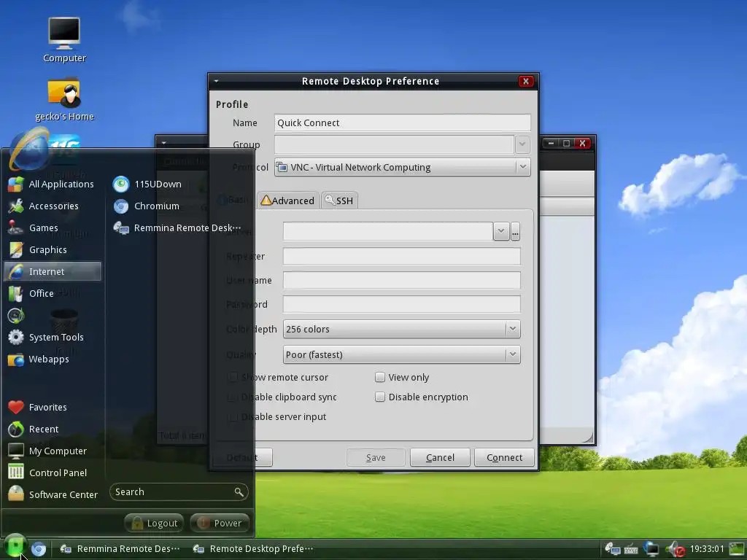
Task: Open the Computer desktop icon
Action: [64, 40]
